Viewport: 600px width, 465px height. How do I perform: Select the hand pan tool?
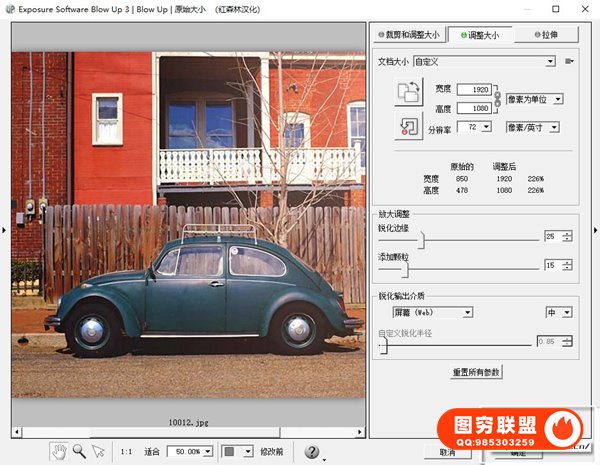59,451
